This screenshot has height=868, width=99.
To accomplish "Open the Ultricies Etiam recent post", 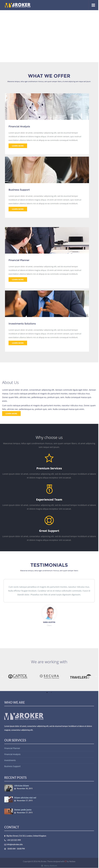I will pyautogui.click(x=22, y=785).
